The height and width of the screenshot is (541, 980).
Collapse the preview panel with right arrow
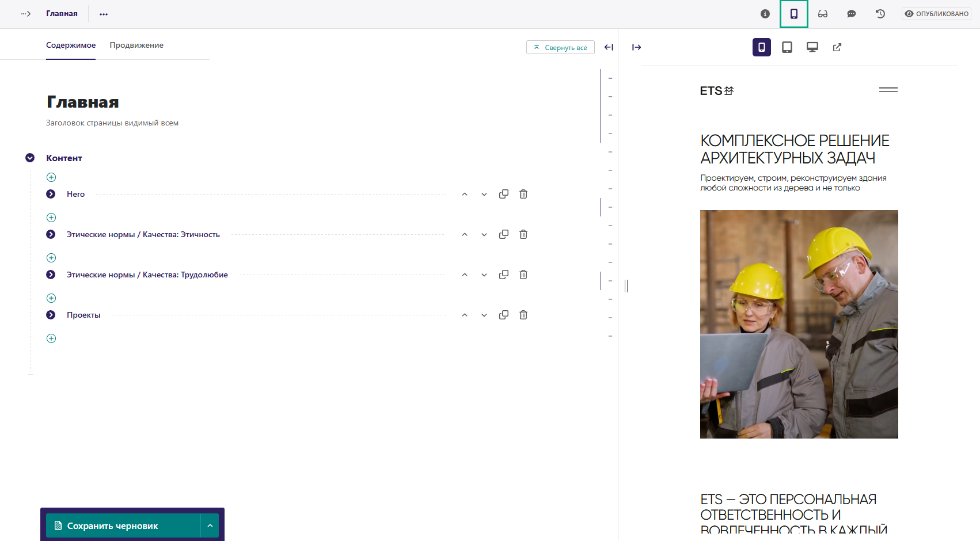tap(637, 47)
